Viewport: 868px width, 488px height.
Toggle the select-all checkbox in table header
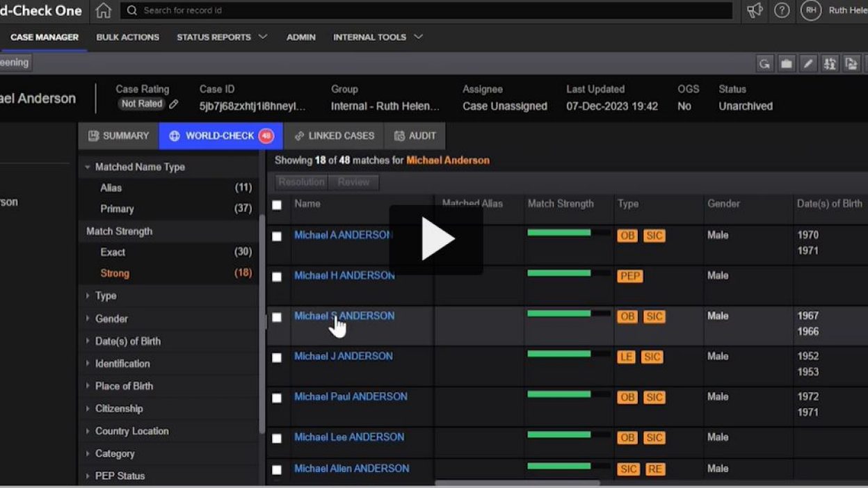(x=277, y=205)
